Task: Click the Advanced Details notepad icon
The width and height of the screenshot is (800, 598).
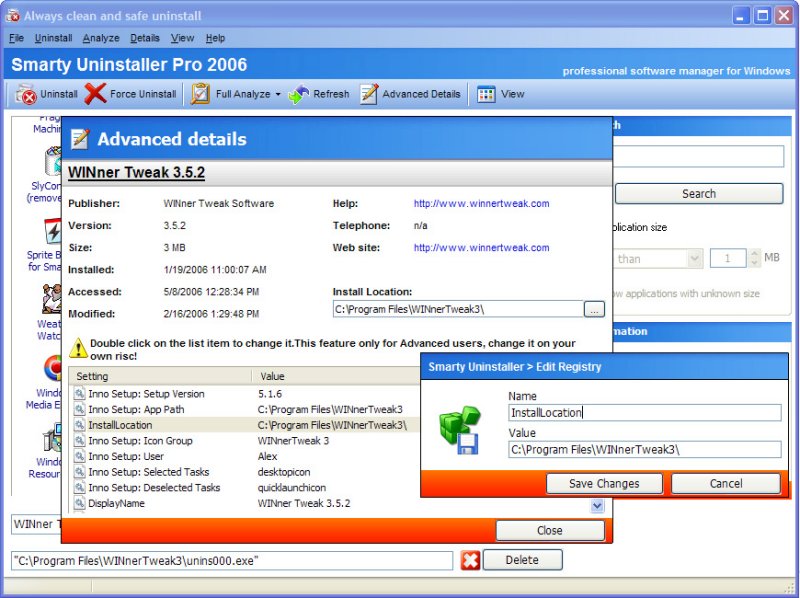Action: pyautogui.click(x=369, y=94)
